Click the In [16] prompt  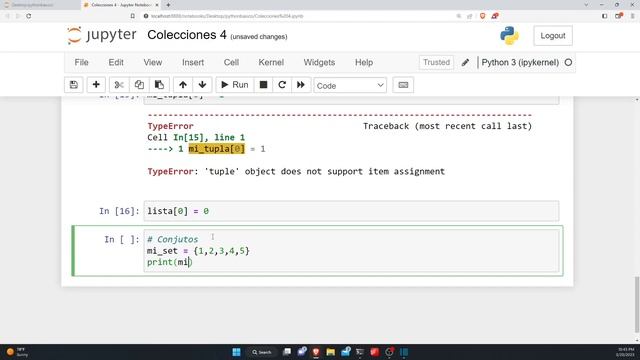coord(119,211)
